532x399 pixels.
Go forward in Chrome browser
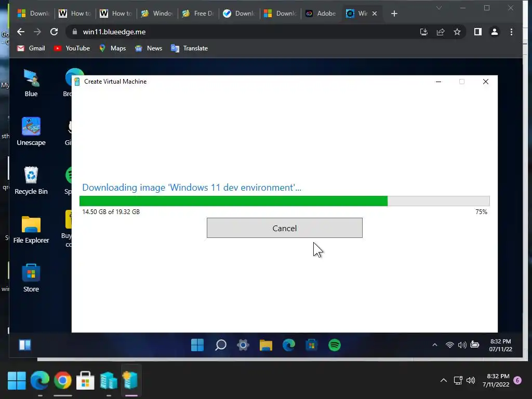37,32
